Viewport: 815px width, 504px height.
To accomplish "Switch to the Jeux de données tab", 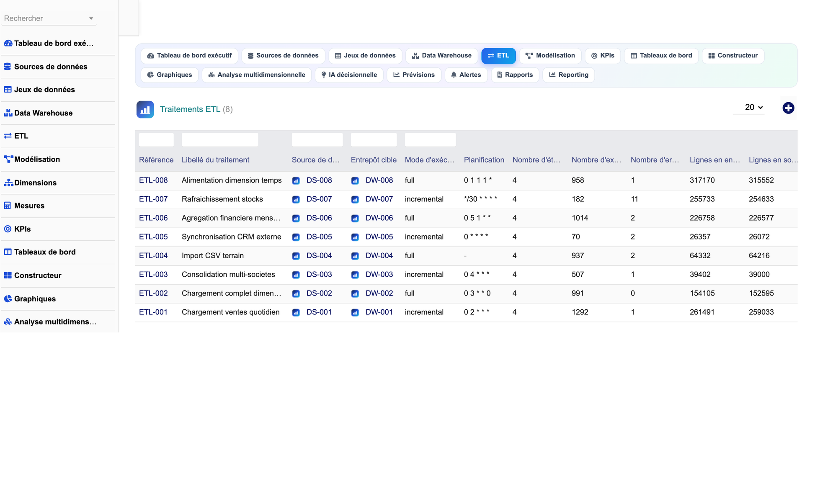I will tap(365, 56).
